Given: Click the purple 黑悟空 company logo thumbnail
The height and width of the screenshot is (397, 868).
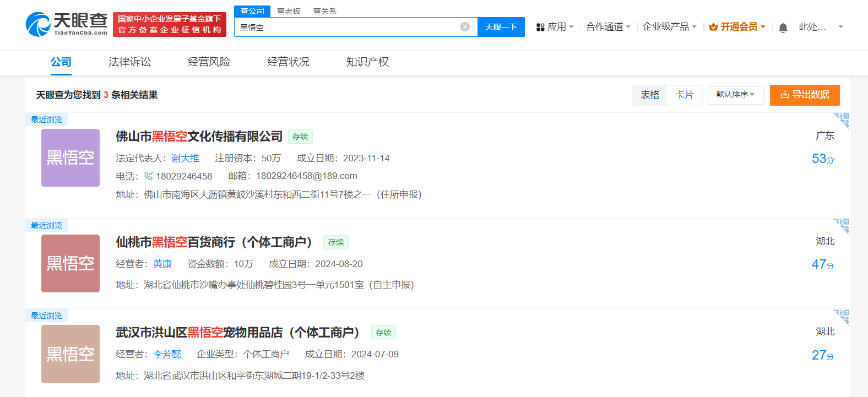Looking at the screenshot, I should pyautogui.click(x=70, y=158).
